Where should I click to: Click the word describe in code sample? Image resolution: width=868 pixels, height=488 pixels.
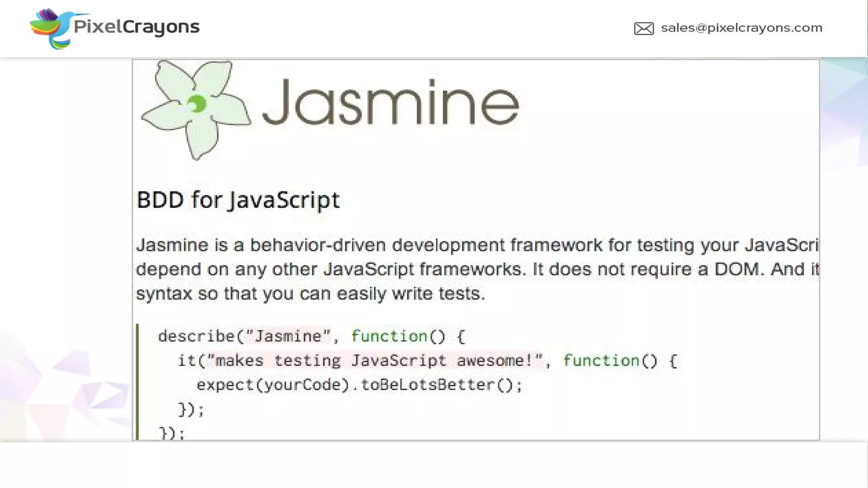pyautogui.click(x=196, y=336)
